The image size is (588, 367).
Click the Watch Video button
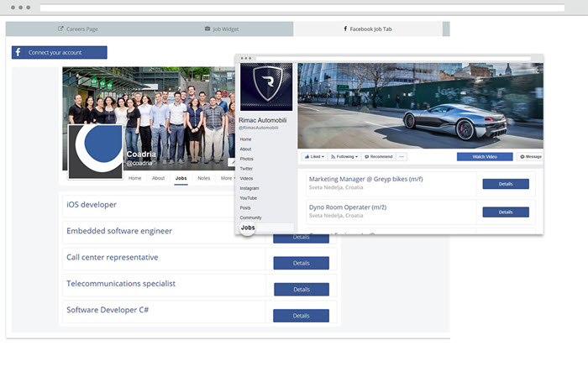(485, 157)
